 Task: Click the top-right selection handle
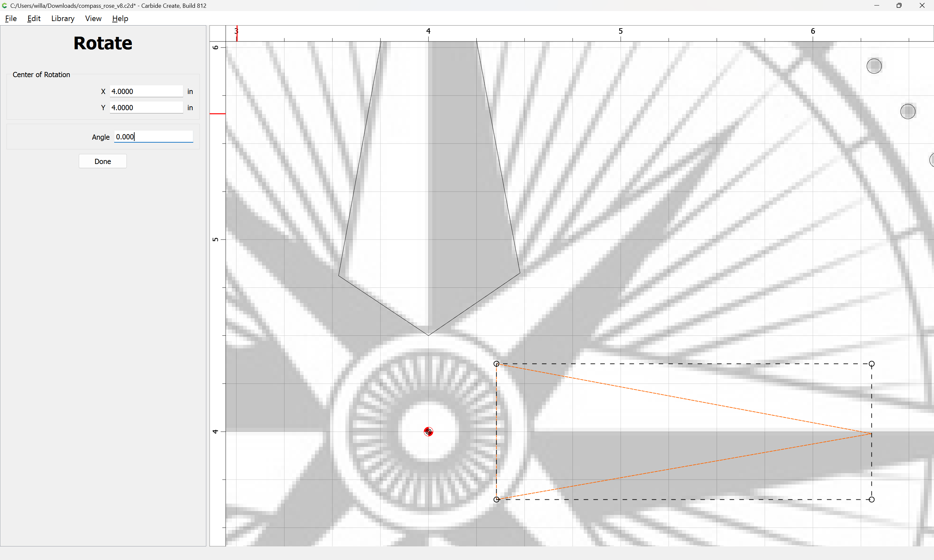871,364
